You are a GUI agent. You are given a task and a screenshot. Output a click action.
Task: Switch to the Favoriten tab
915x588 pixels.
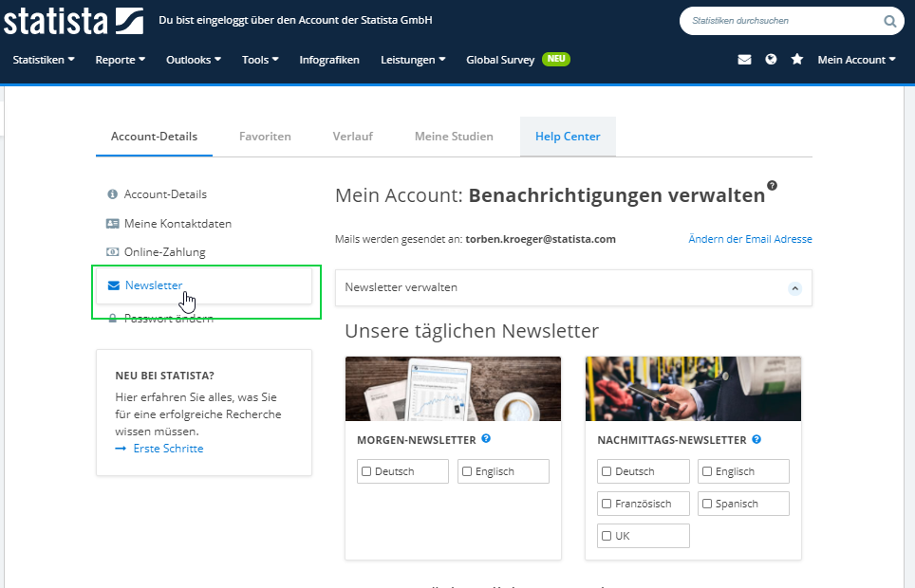coord(265,137)
